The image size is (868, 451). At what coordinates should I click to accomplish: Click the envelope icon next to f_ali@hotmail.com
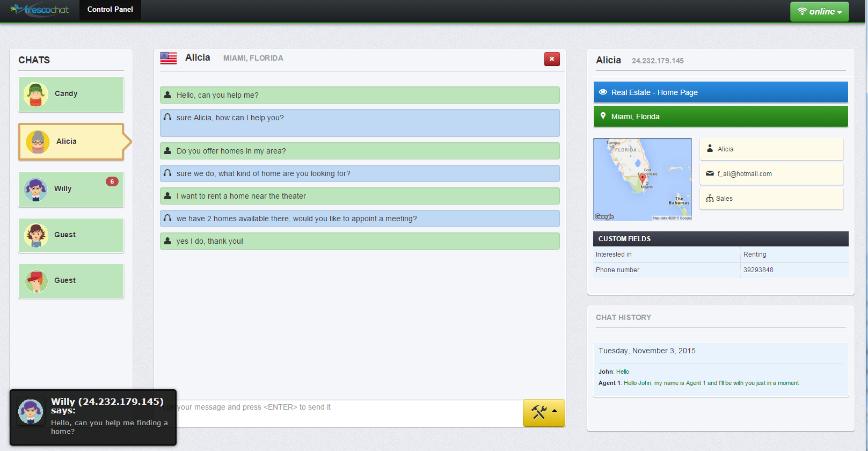[710, 173]
